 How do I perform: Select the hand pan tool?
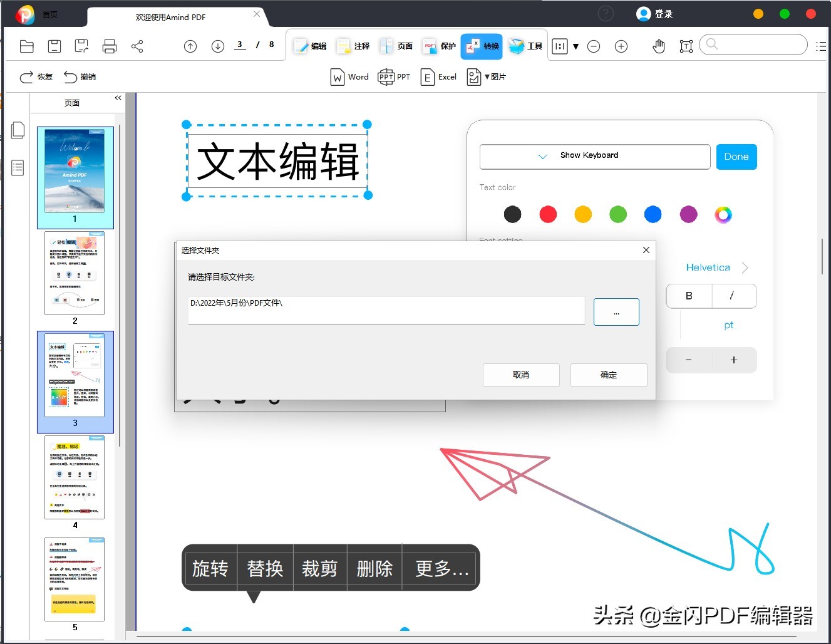coord(659,46)
